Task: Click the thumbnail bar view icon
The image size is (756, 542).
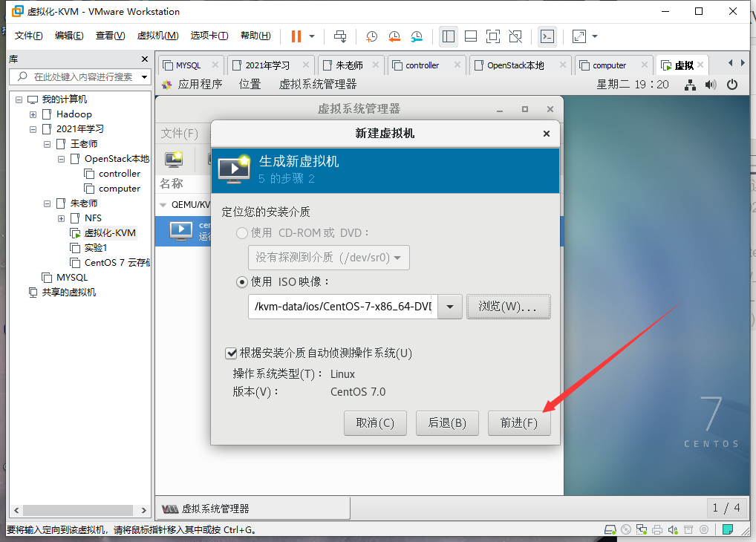Action: (x=471, y=36)
